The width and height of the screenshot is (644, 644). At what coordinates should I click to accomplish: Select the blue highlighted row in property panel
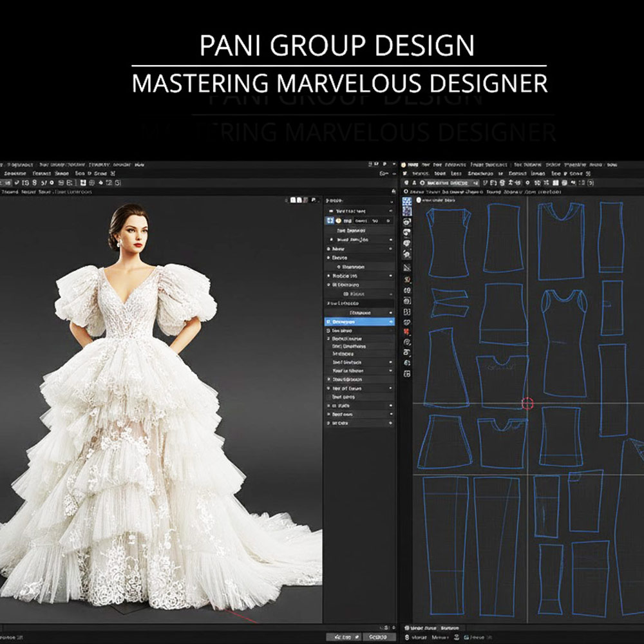[360, 321]
